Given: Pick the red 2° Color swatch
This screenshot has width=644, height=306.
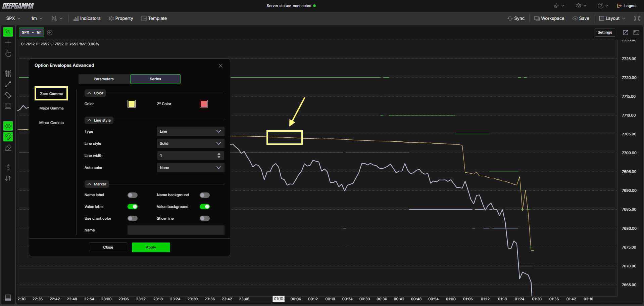Looking at the screenshot, I should pos(204,104).
